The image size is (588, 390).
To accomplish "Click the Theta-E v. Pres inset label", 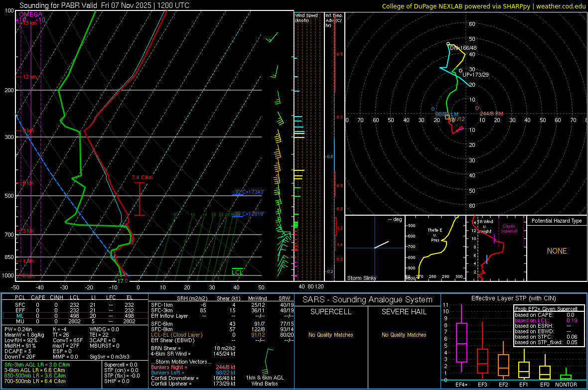I will pyautogui.click(x=435, y=235).
